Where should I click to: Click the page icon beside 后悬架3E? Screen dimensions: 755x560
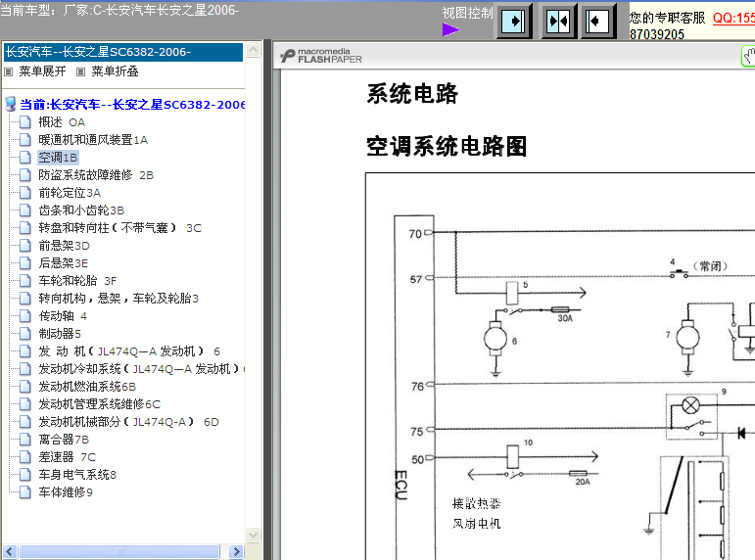[25, 263]
